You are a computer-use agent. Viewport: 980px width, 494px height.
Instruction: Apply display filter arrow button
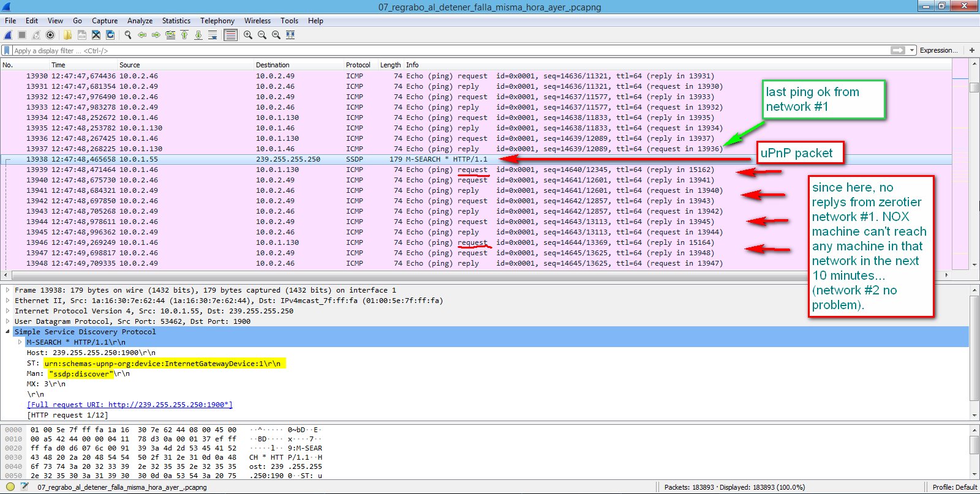point(898,50)
